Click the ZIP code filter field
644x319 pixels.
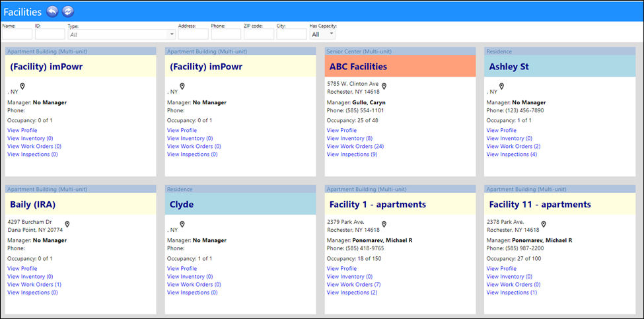(x=259, y=34)
